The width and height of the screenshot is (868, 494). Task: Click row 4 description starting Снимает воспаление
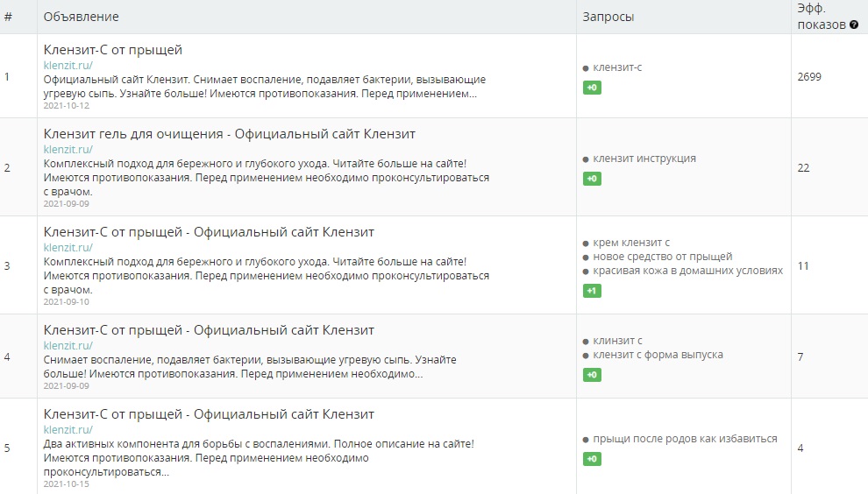[250, 367]
